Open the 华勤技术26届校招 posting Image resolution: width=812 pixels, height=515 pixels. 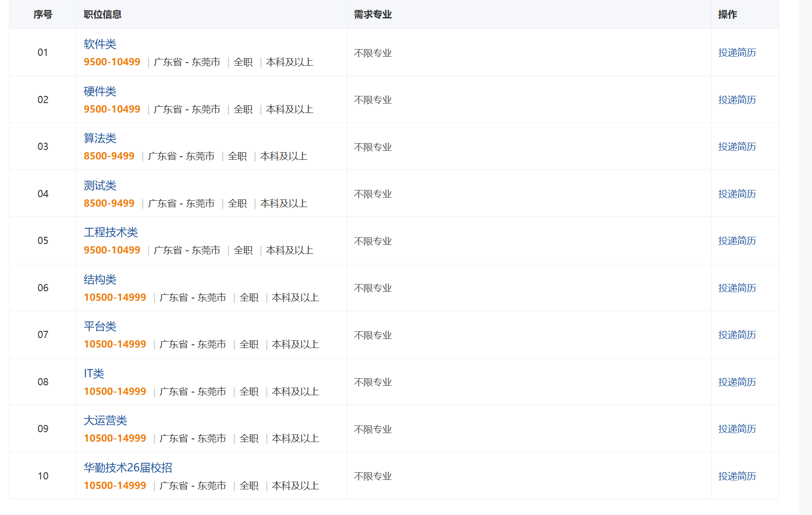[x=128, y=468]
